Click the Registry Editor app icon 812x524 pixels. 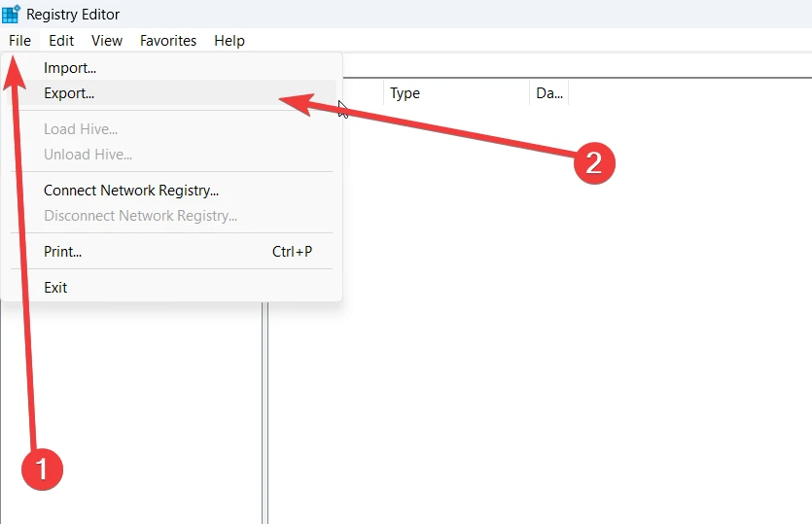click(x=11, y=14)
